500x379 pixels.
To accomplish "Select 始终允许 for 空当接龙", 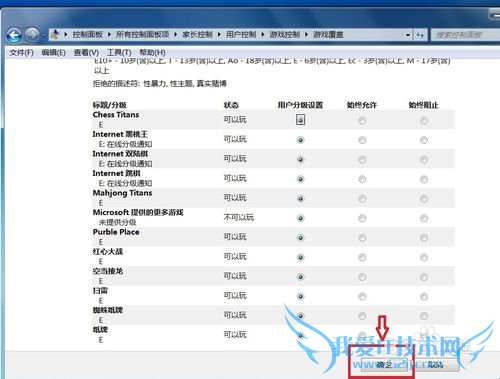I will 362,277.
